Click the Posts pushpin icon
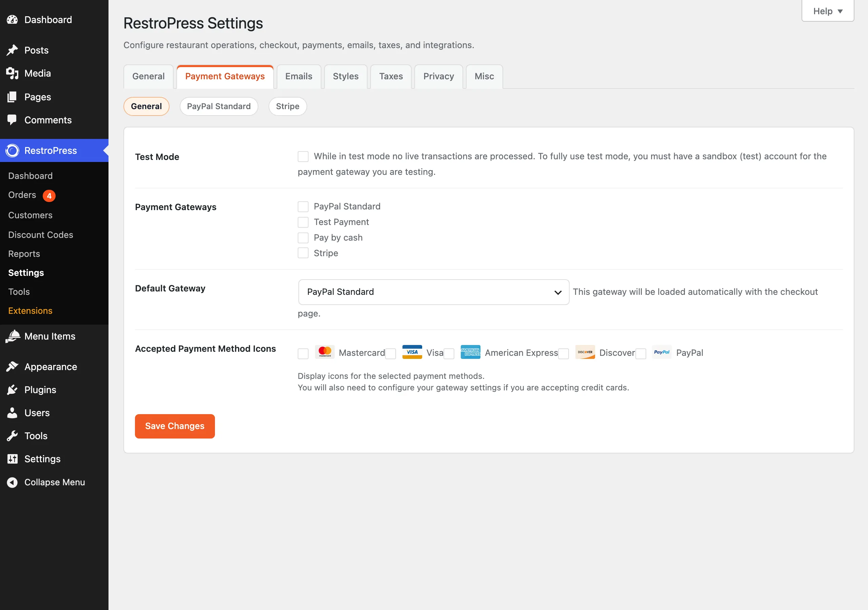The height and width of the screenshot is (610, 868). 12,50
